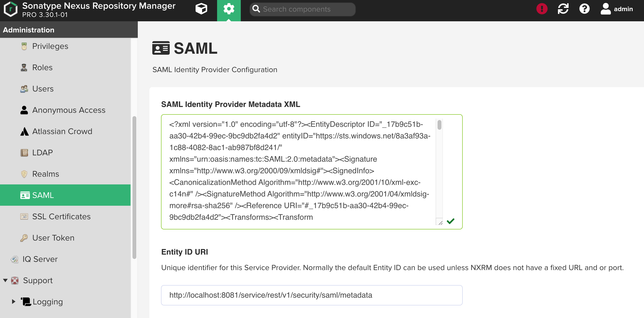Click the Browse cube icon in header

(x=201, y=9)
